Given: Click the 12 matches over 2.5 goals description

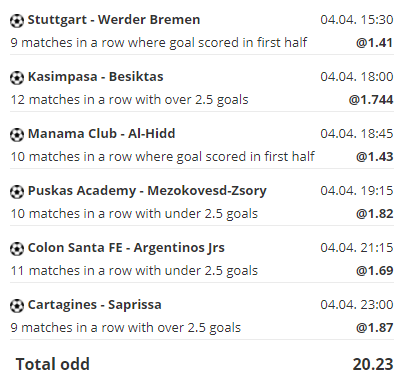Looking at the screenshot, I should [x=130, y=100].
